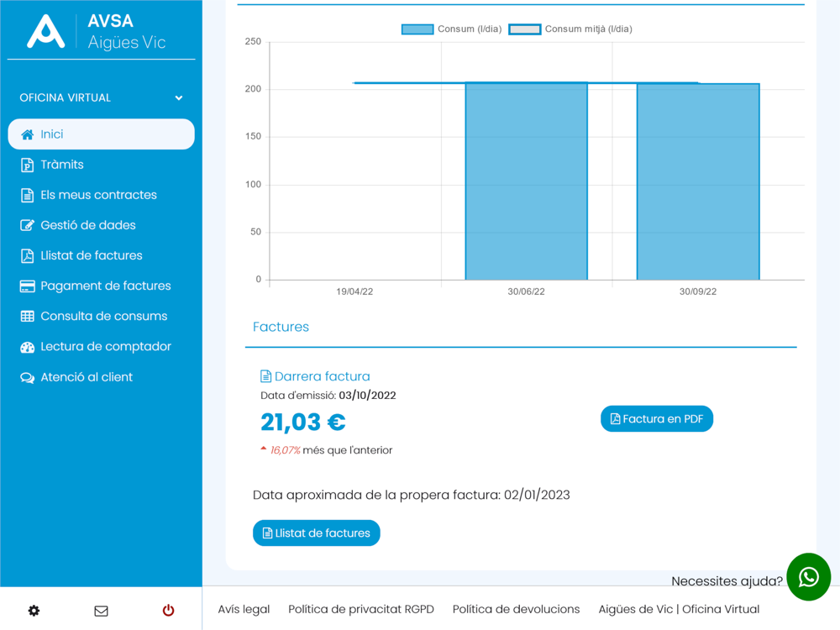Click the next invoice date 02/01/2023
This screenshot has height=630, width=840.
click(x=537, y=495)
